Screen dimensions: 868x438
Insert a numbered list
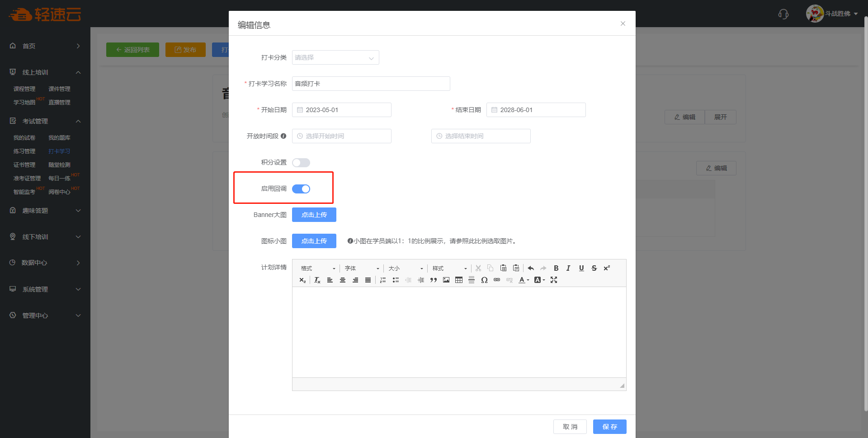(383, 280)
